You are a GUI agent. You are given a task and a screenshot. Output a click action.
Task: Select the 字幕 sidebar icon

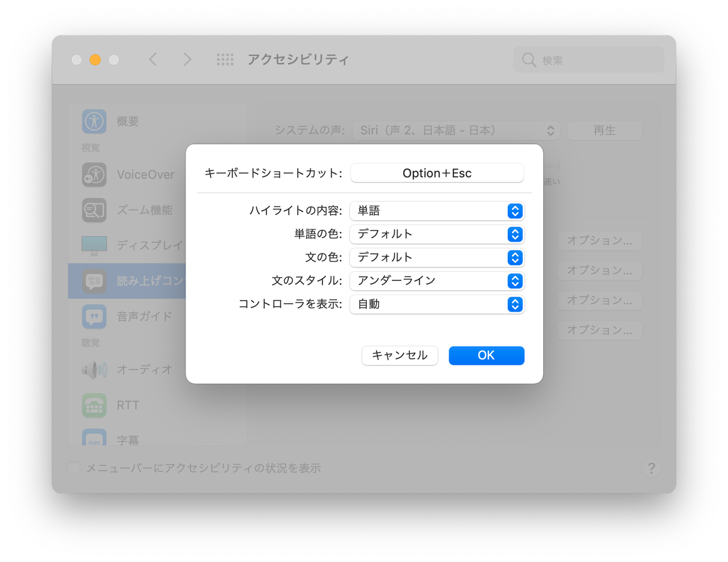click(x=94, y=438)
